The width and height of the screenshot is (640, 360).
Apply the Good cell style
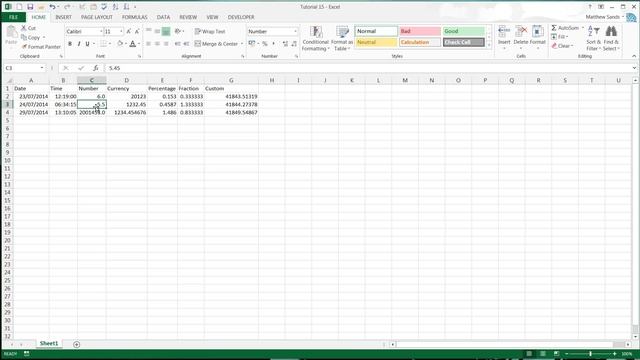[463, 31]
